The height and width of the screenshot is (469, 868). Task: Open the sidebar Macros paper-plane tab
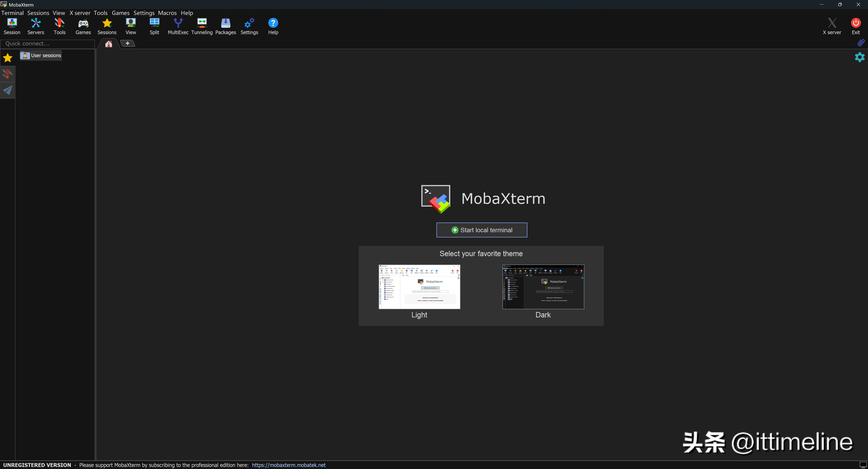7,90
